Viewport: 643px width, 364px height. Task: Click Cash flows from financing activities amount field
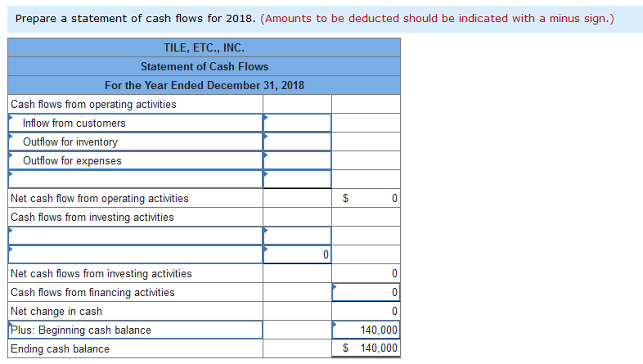(x=366, y=292)
